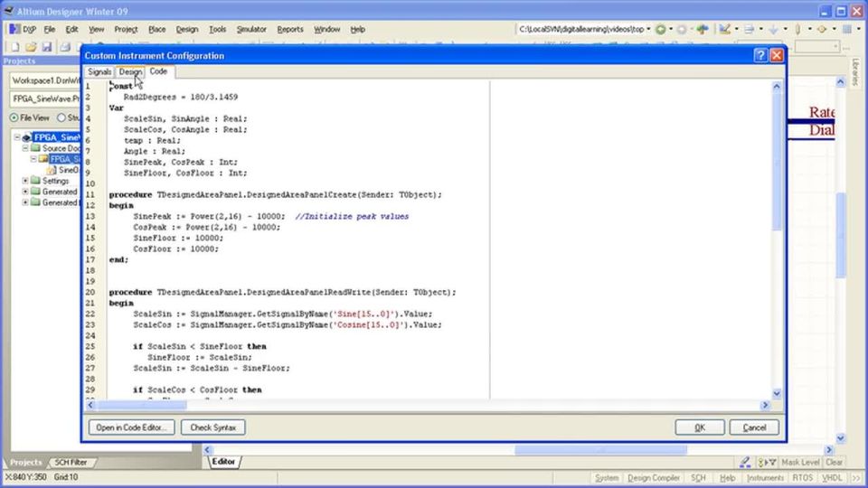Click the Source Documents folder icon

tap(35, 148)
